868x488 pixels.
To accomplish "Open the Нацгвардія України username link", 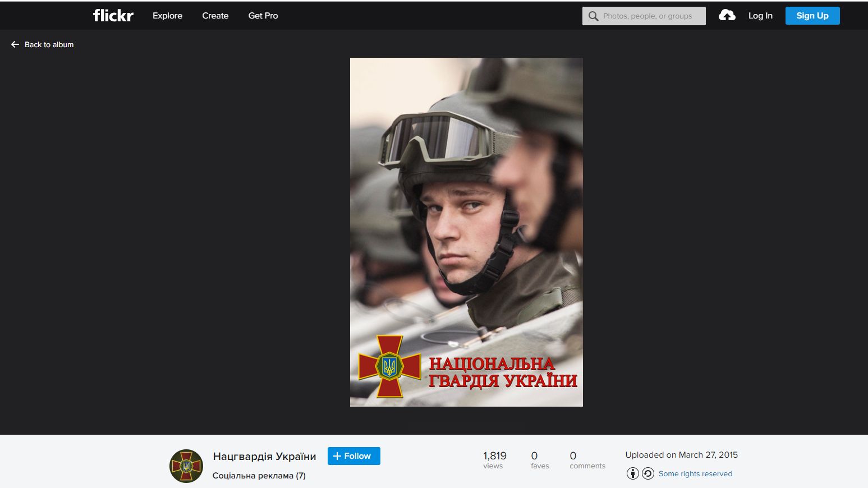I will point(264,457).
